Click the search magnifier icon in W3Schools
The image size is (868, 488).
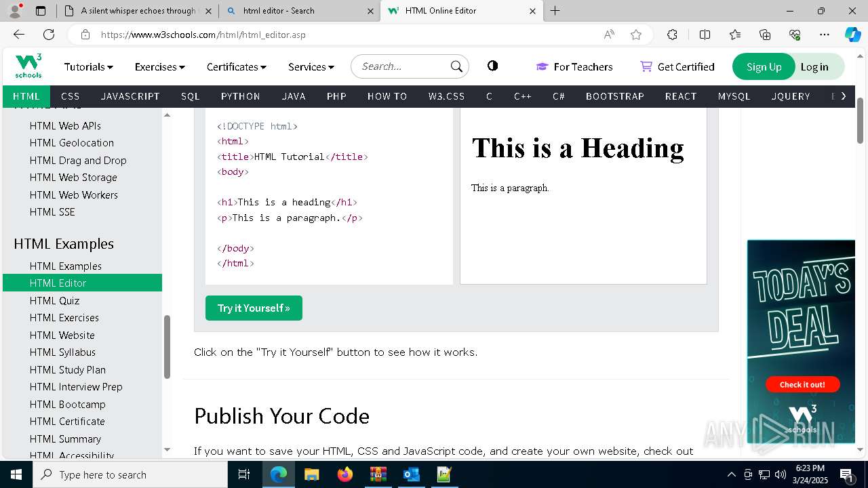click(456, 66)
